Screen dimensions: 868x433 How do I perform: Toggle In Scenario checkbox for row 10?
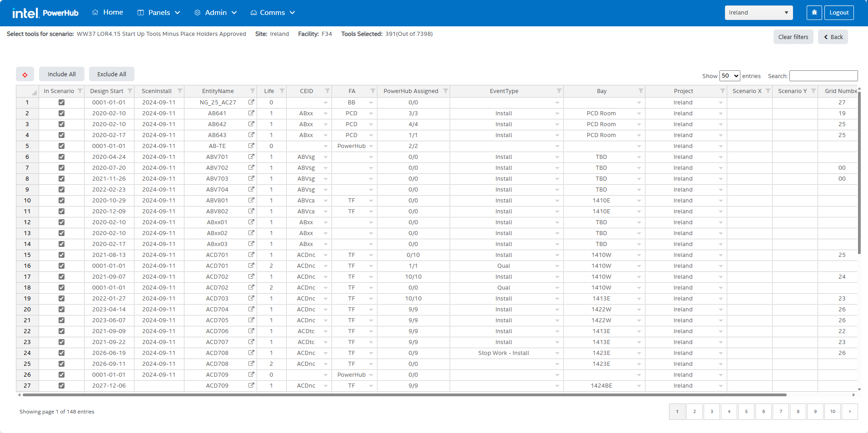pos(61,201)
